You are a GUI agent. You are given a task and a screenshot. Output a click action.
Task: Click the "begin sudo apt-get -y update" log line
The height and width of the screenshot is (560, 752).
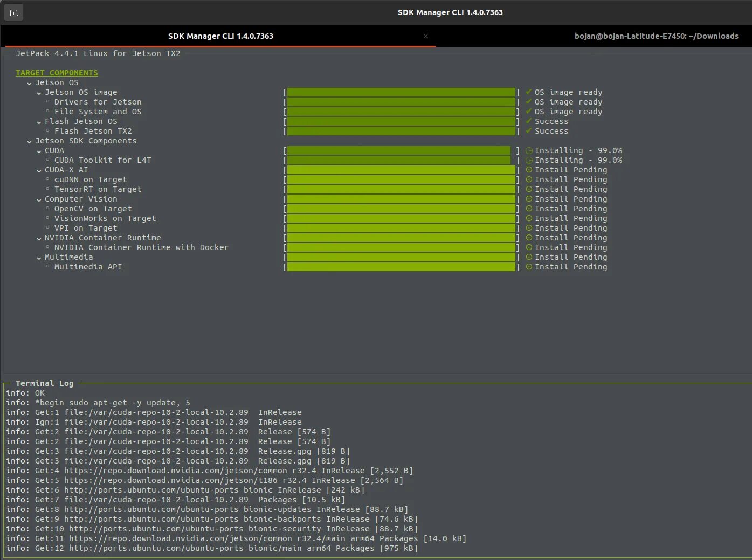(98, 403)
